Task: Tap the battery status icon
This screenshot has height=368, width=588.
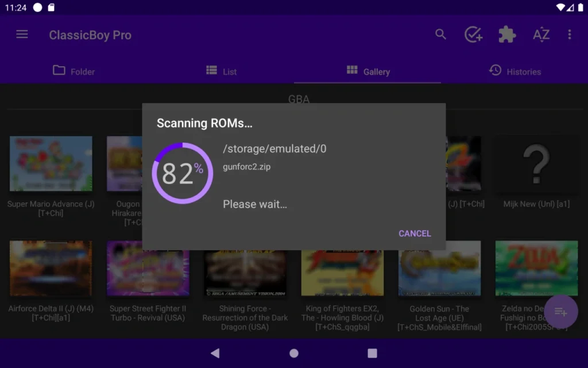Action: click(x=580, y=7)
